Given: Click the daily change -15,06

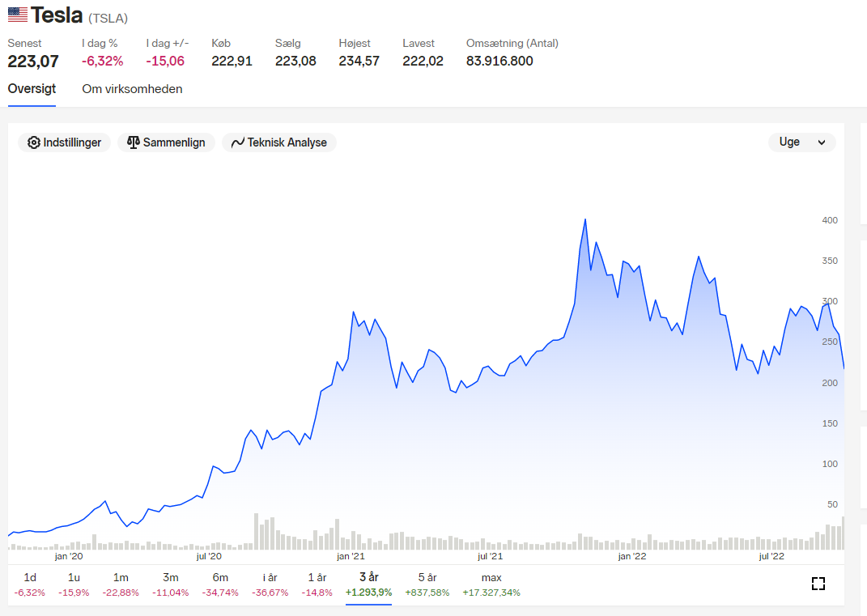Looking at the screenshot, I should click(165, 61).
